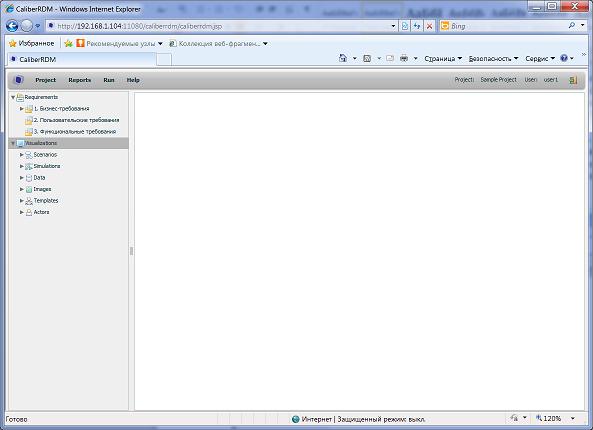Expand the Images node
Screen dimensions: 593x430
point(22,189)
